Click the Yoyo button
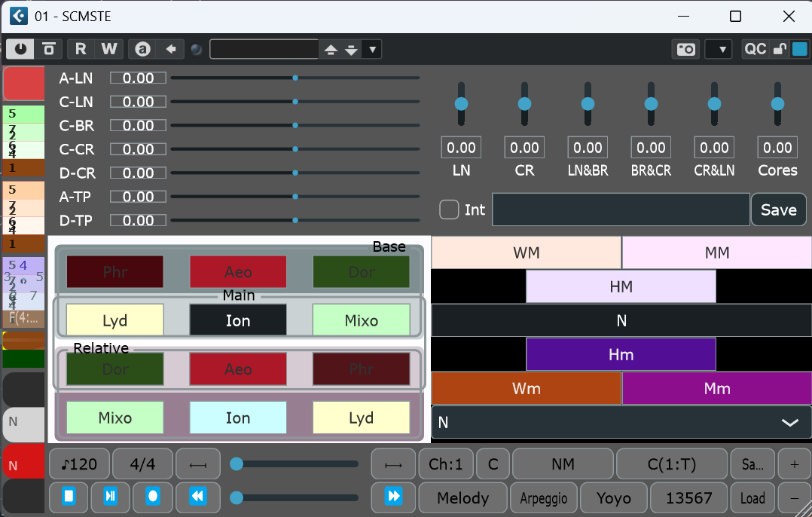 pyautogui.click(x=614, y=498)
